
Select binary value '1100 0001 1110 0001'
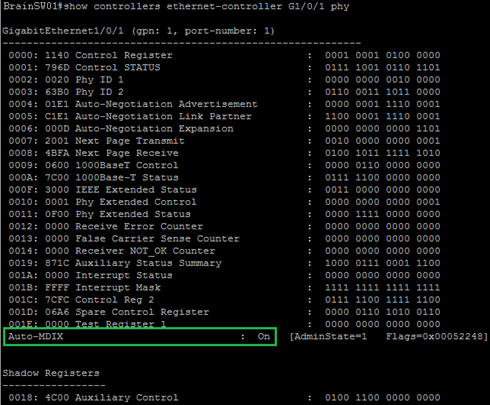pyautogui.click(x=383, y=117)
